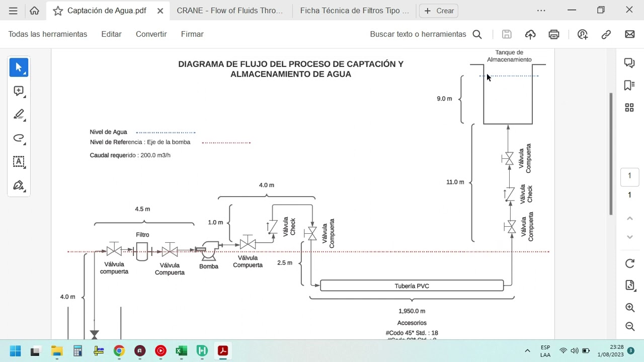Open the Wi-Fi network settings icon
Screen dimensions: 644x362
pyautogui.click(x=563, y=351)
